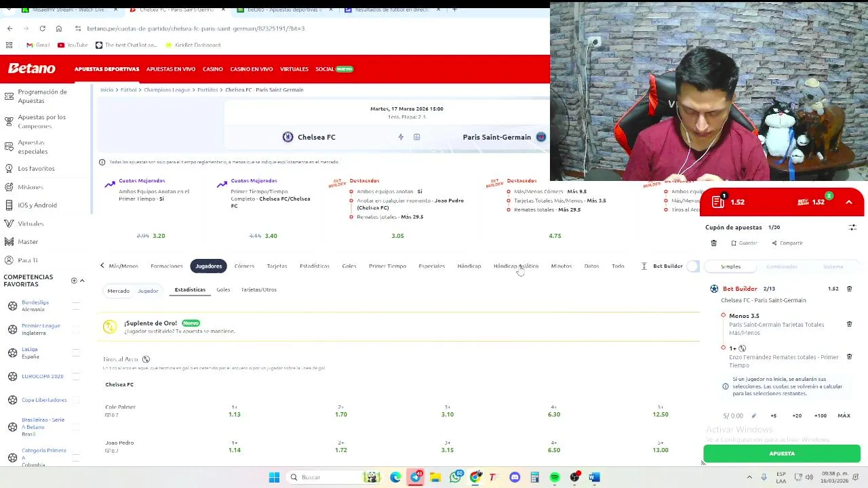Open Virtuales sidebar item
Viewport: 868px width, 488px height.
(x=31, y=224)
